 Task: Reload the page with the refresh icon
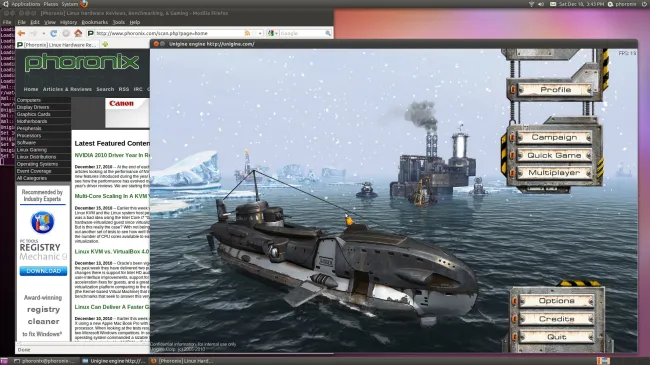53,33
